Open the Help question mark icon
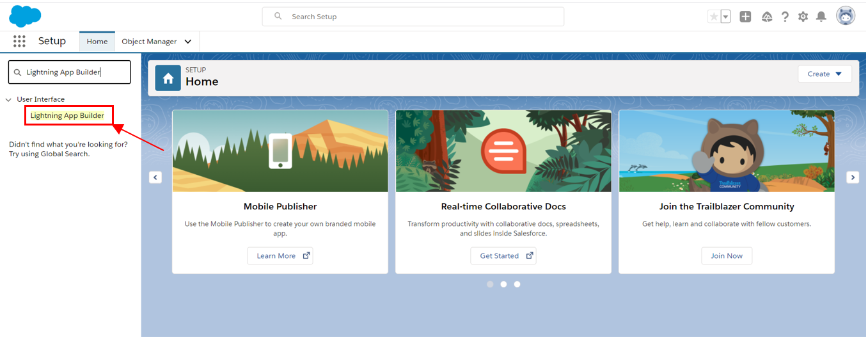868x340 pixels. coord(785,17)
